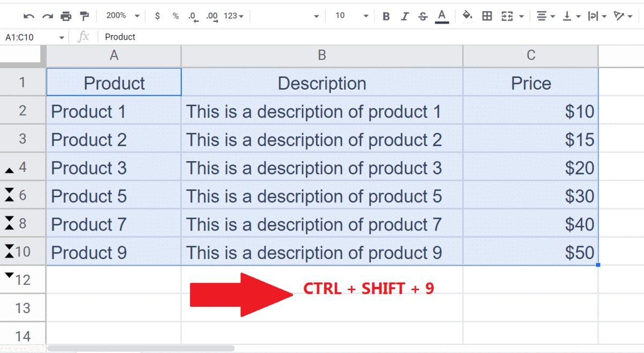This screenshot has height=353, width=644.
Task: Select column B header
Action: 321,55
